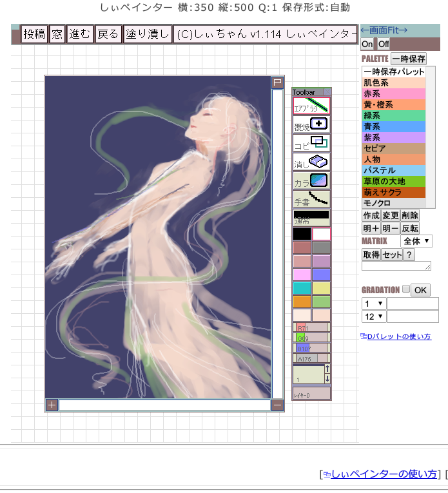Click the 戻る (undo) button
This screenshot has height=493, width=448.
108,34
